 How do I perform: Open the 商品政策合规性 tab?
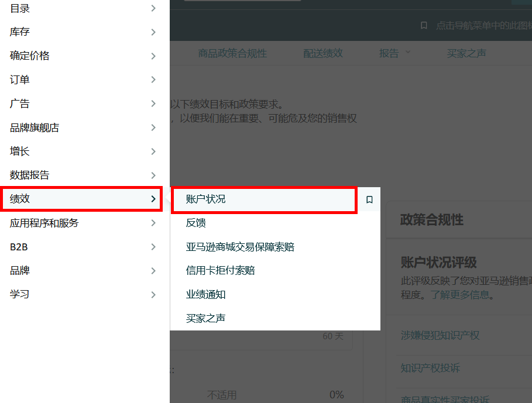233,53
